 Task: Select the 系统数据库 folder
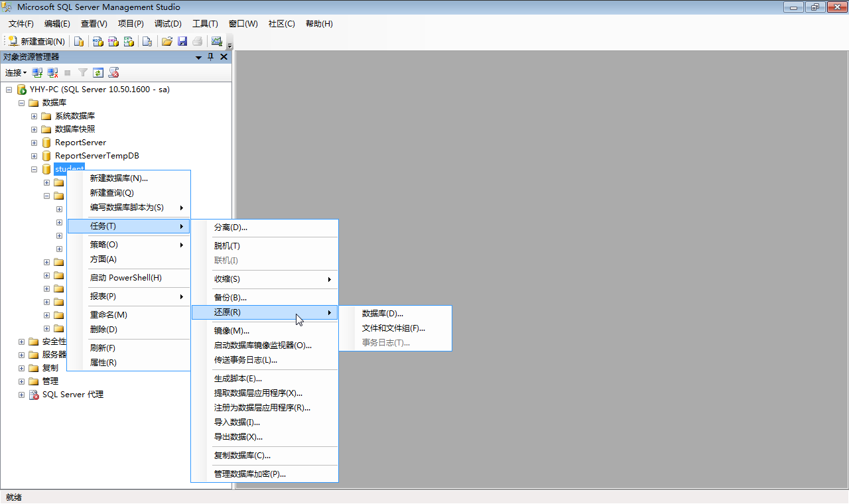point(75,116)
